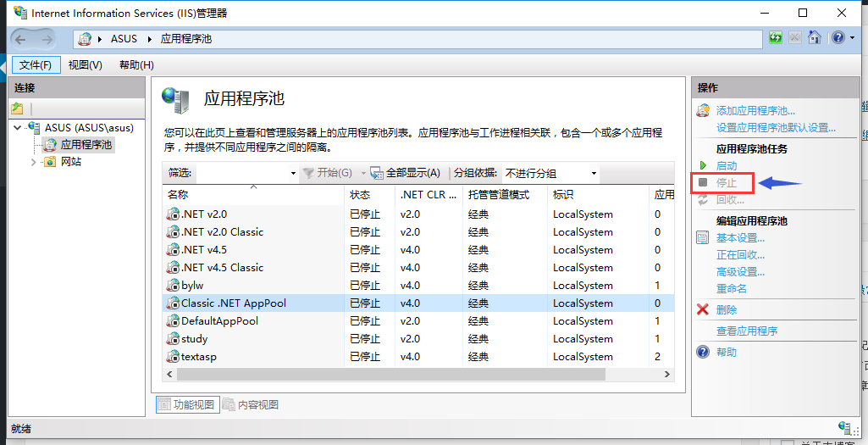Select .NET v4.5 Classic pool icon

pos(173,267)
